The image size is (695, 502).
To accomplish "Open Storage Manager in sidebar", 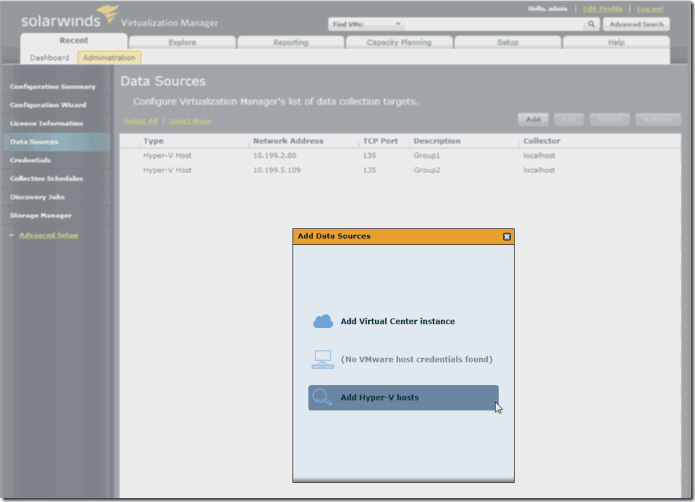I will [41, 216].
